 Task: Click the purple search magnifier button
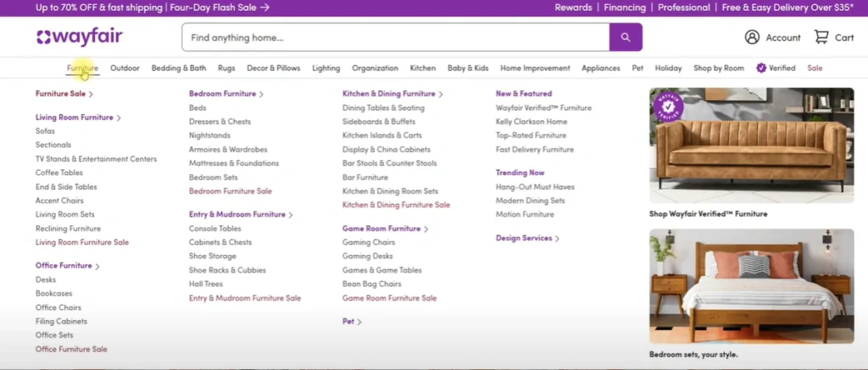click(x=626, y=37)
